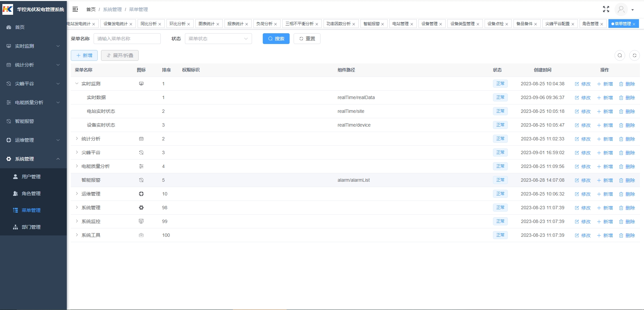Viewport: 644px width, 310px height.
Task: Collapse the 实时监测 tree row
Action: pos(77,84)
